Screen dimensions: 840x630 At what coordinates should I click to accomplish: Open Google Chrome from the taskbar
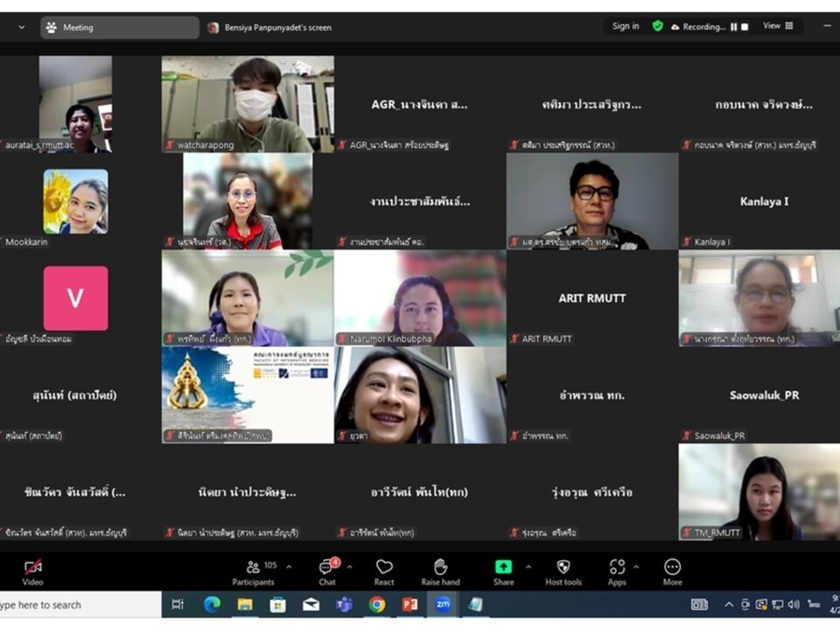[377, 605]
